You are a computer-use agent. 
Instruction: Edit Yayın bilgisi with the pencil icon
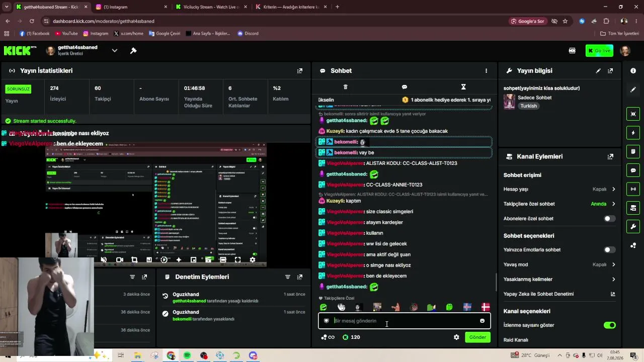pyautogui.click(x=598, y=71)
